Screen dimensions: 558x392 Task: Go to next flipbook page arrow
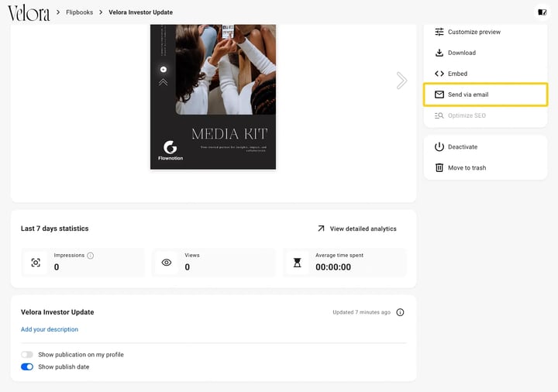(401, 81)
